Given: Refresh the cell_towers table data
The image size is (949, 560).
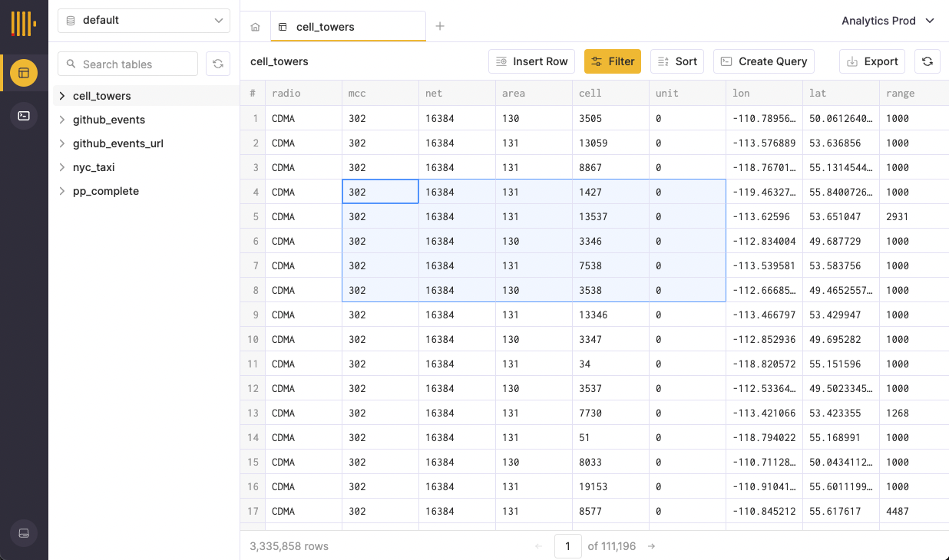Looking at the screenshot, I should 927,61.
